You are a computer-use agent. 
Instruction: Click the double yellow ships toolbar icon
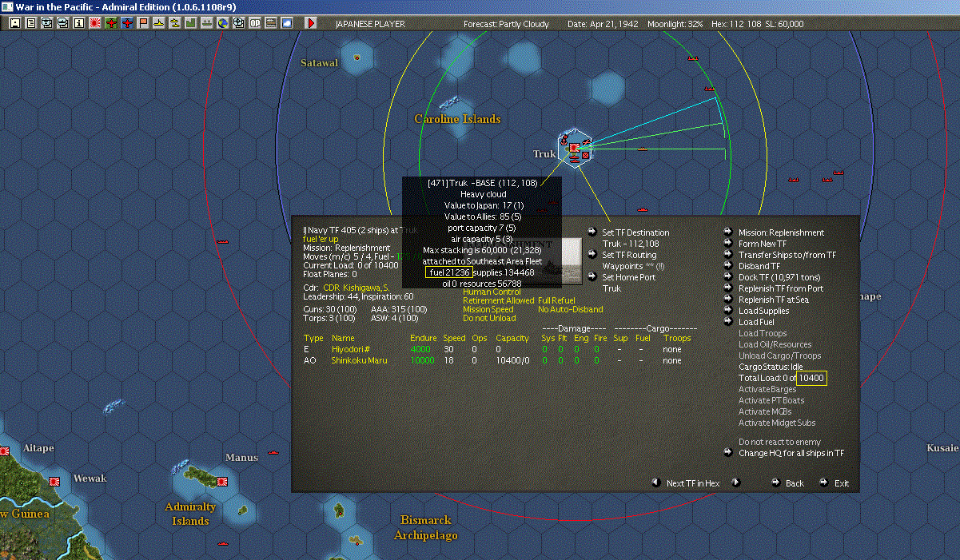pyautogui.click(x=175, y=23)
